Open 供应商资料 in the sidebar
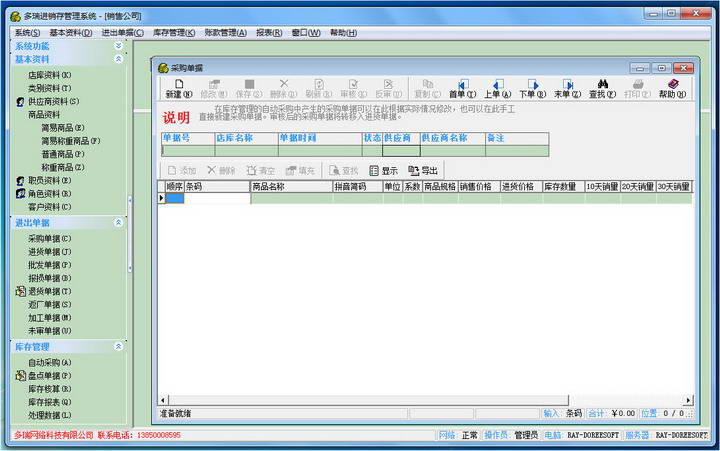 click(x=53, y=101)
